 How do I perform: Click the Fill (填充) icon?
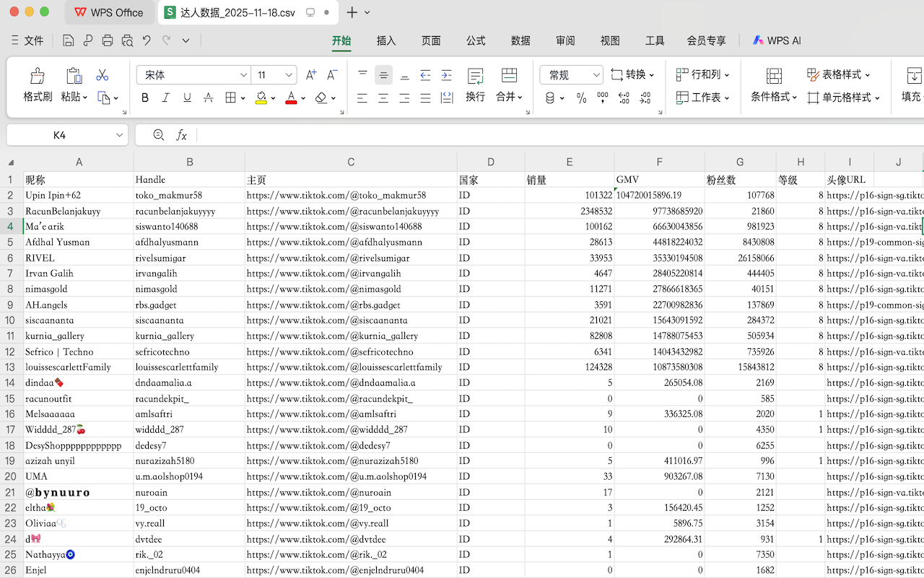point(914,76)
